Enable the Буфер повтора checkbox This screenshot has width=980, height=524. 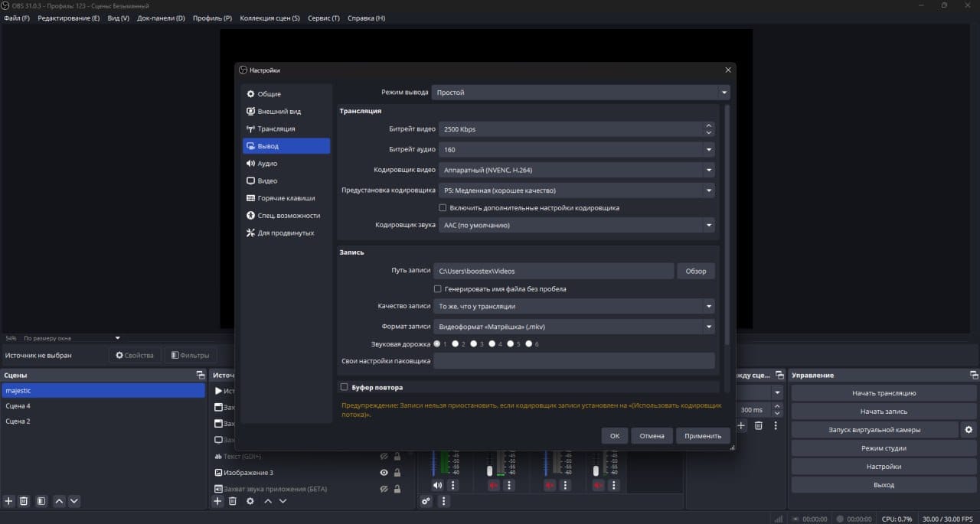pos(345,387)
